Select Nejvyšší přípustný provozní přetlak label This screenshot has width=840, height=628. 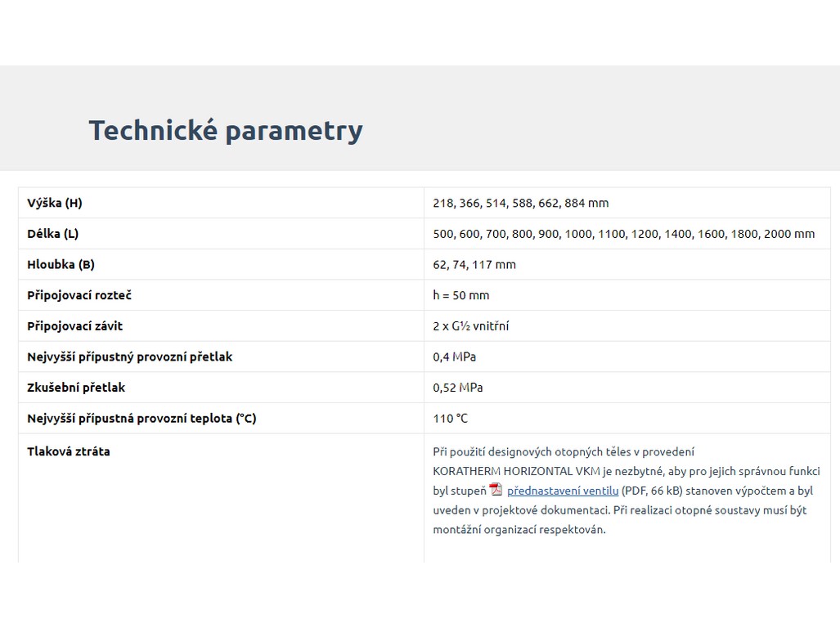point(129,357)
